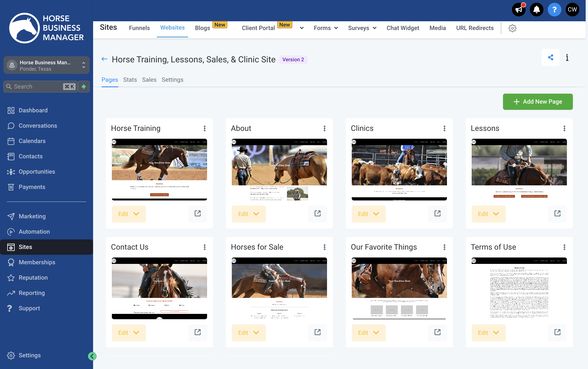This screenshot has width=588, height=369.
Task: Open the Horse Business Manager account switcher
Action: click(46, 65)
